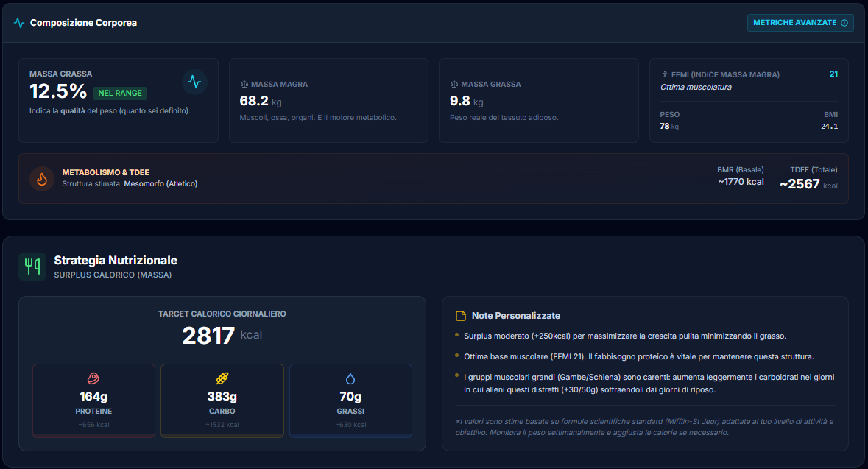This screenshot has width=868, height=469.
Task: Click the 9.8 kg fat mass value
Action: [467, 101]
